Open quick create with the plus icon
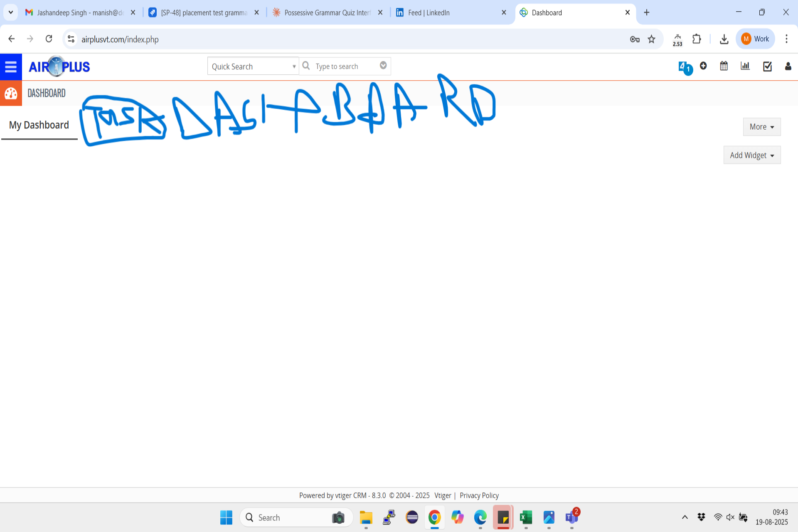The image size is (798, 532). (x=703, y=66)
